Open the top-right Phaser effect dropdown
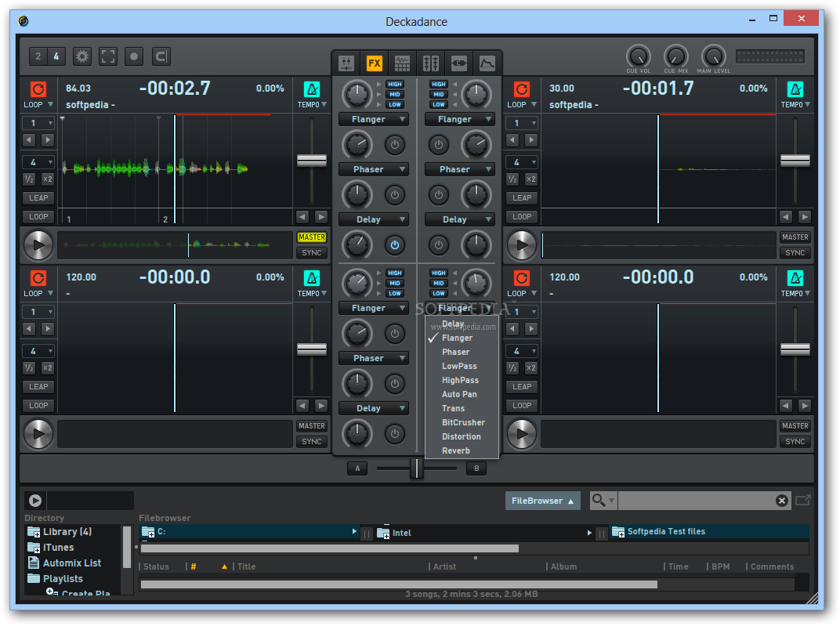Screen dimensions: 840x626 (x=460, y=169)
